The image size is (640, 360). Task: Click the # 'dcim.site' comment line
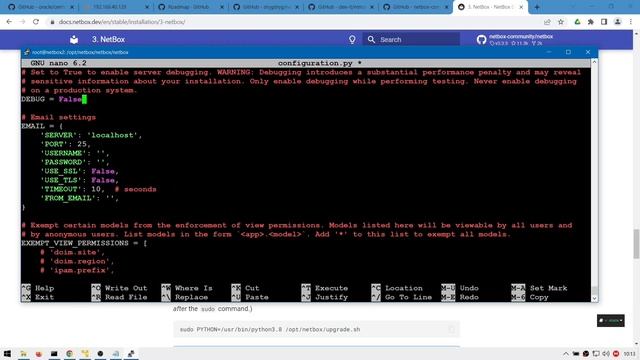pyautogui.click(x=73, y=252)
